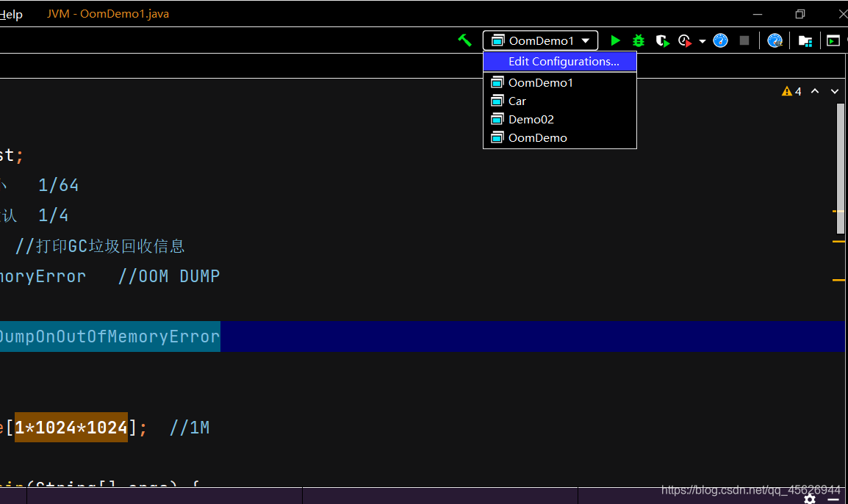The height and width of the screenshot is (504, 848).
Task: Click the //OOM DUMP comment text
Action: pyautogui.click(x=169, y=276)
